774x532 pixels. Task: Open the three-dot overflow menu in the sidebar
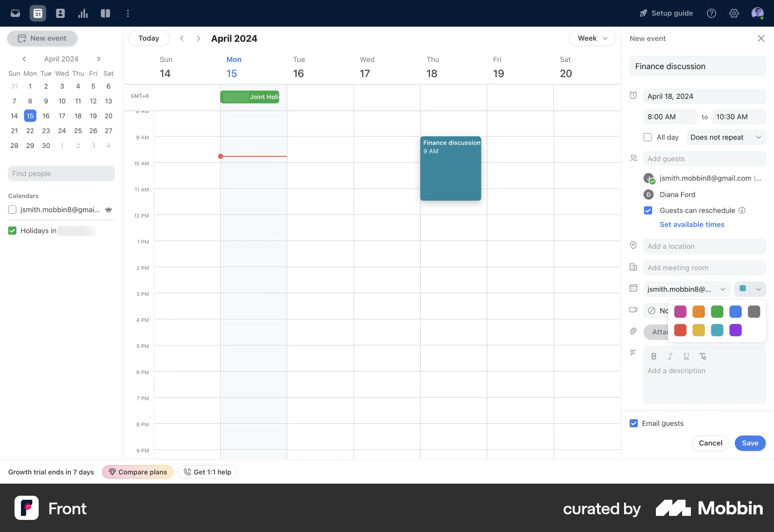pos(128,13)
